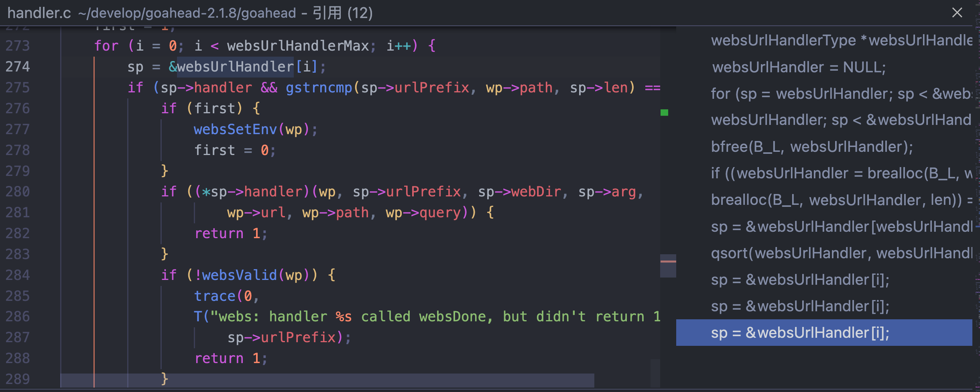This screenshot has width=980, height=392.
Task: Select reference 'qsort(websUrlHandler, websUrlHandl'
Action: 824,253
